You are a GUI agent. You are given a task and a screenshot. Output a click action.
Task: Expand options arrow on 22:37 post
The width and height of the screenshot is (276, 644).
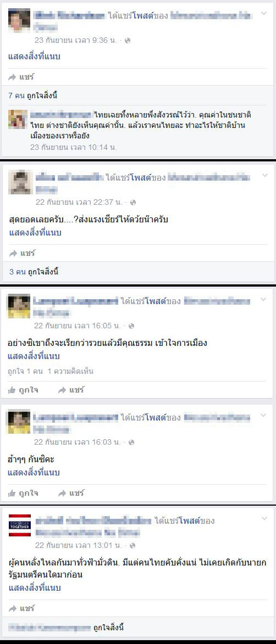point(264,175)
